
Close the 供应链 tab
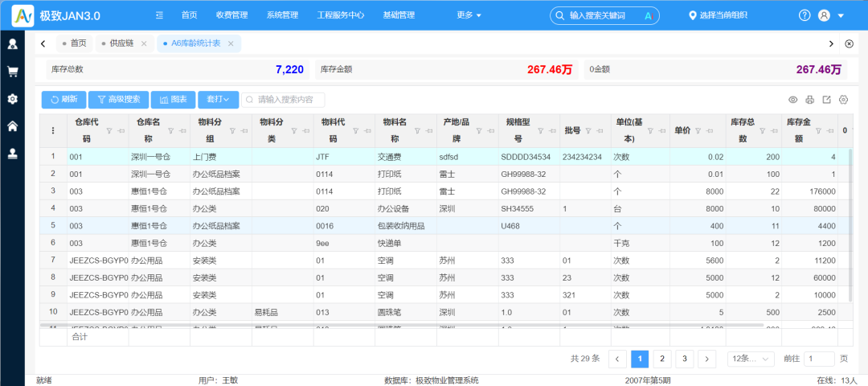coord(144,43)
